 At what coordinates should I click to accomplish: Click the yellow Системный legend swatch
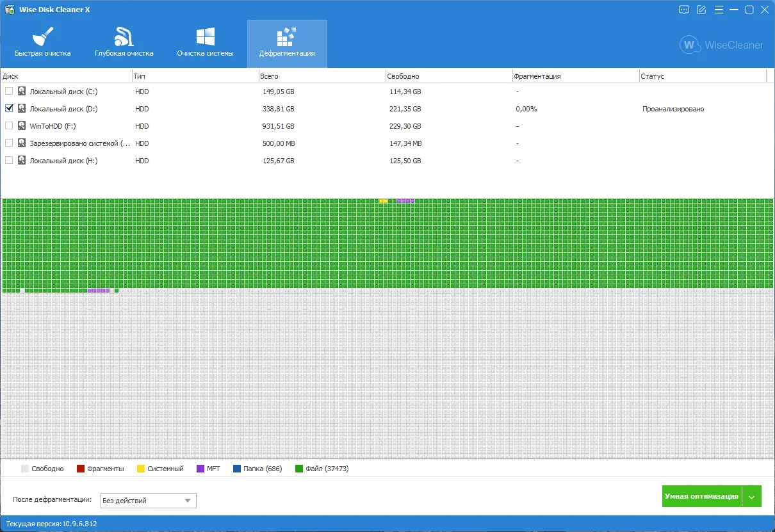pos(141,469)
